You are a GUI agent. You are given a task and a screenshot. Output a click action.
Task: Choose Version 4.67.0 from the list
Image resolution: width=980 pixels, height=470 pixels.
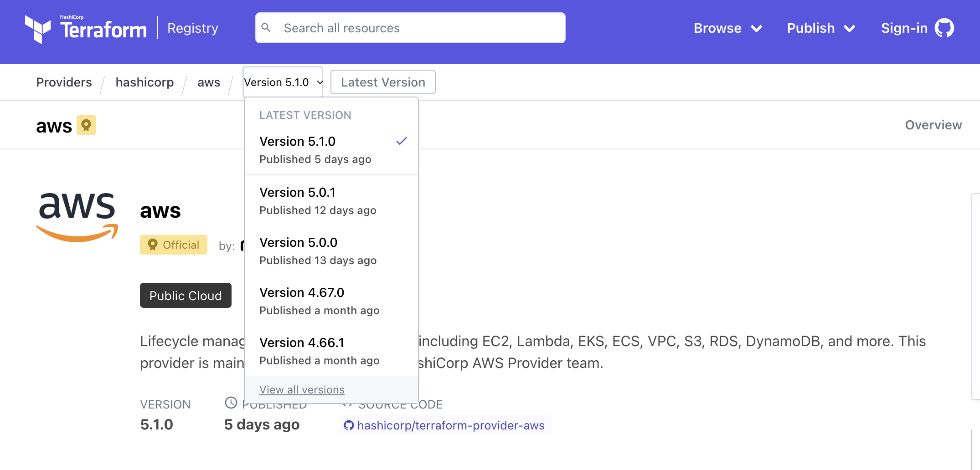331,301
